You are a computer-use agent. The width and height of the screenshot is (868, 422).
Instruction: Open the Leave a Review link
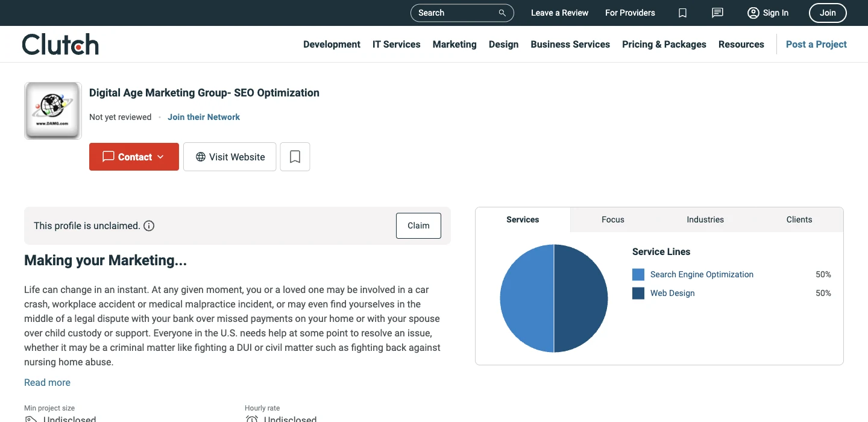[559, 13]
